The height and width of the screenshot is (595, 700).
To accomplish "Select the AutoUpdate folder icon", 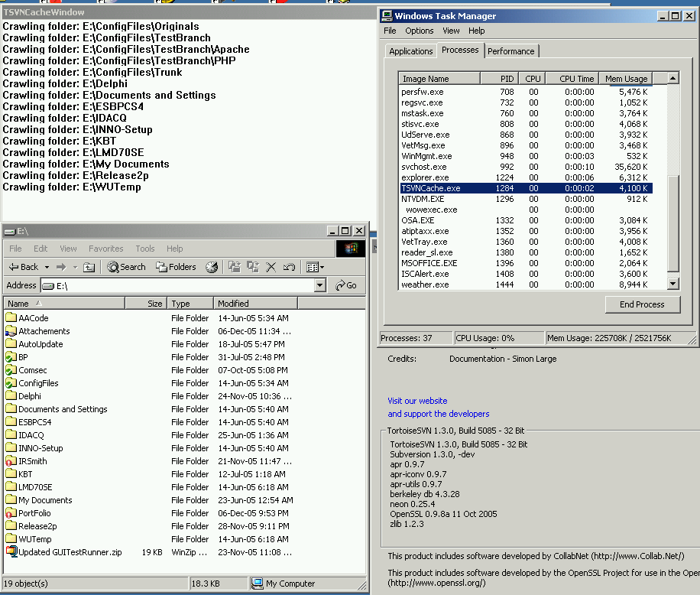I will pyautogui.click(x=11, y=343).
